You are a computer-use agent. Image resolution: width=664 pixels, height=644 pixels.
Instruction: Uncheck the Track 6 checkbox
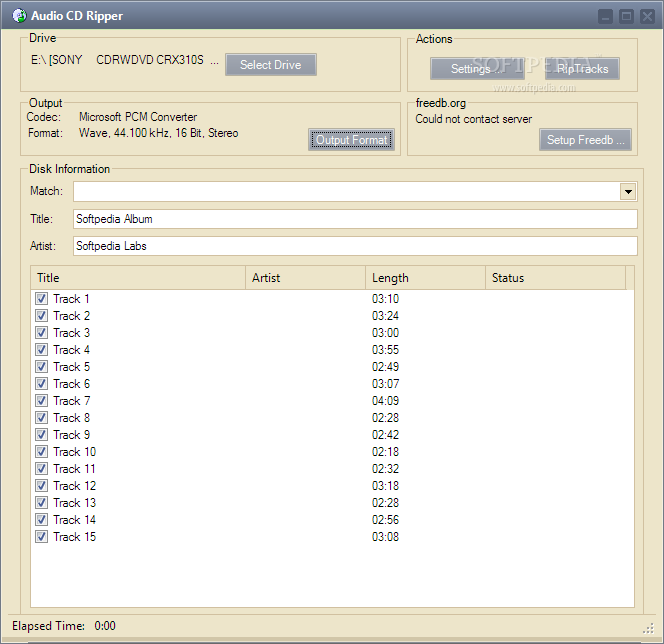point(42,384)
